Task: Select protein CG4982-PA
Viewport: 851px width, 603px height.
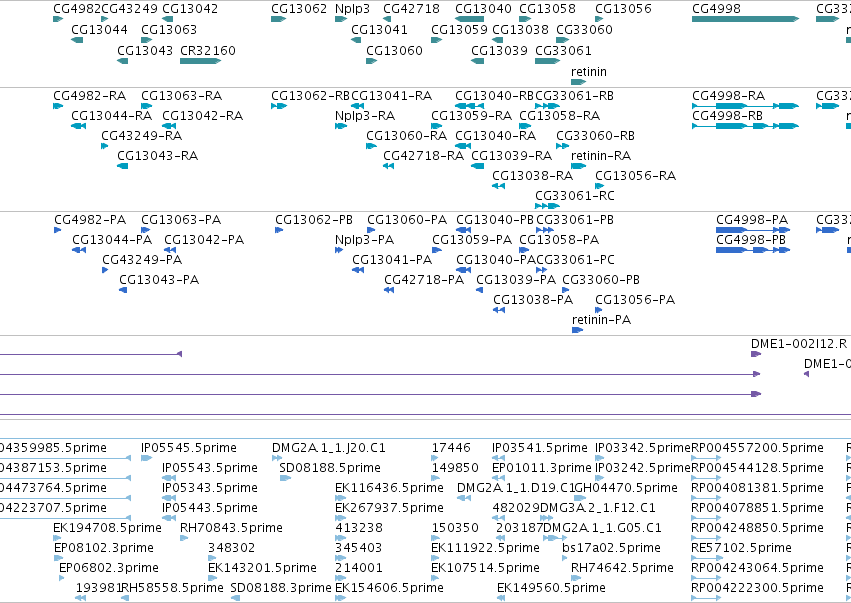Action: [x=90, y=220]
